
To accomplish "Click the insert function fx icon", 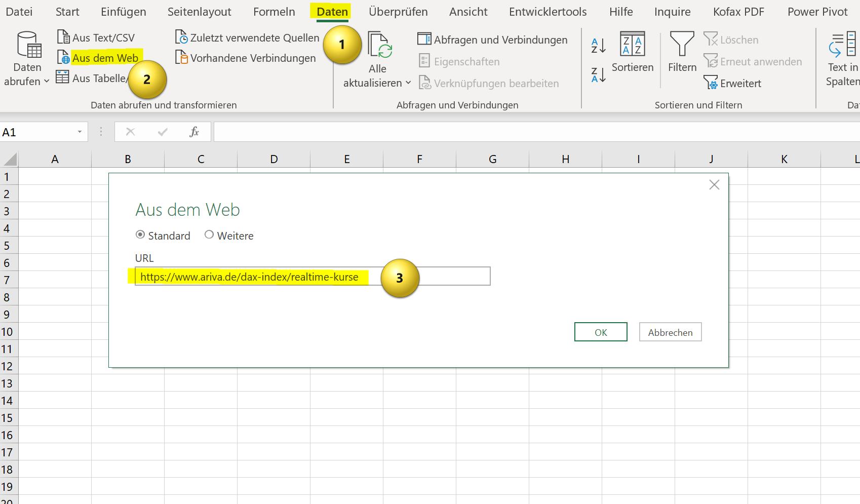I will click(x=194, y=132).
